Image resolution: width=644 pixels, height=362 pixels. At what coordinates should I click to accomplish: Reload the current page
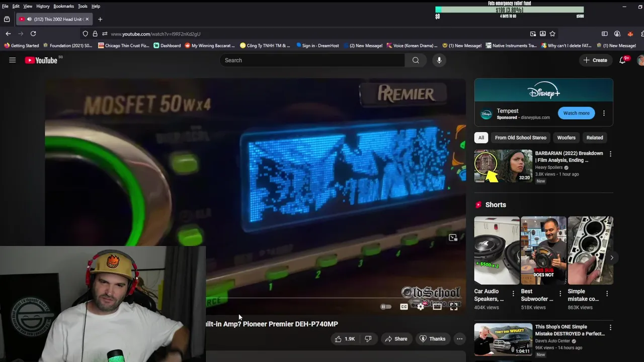[x=33, y=34]
